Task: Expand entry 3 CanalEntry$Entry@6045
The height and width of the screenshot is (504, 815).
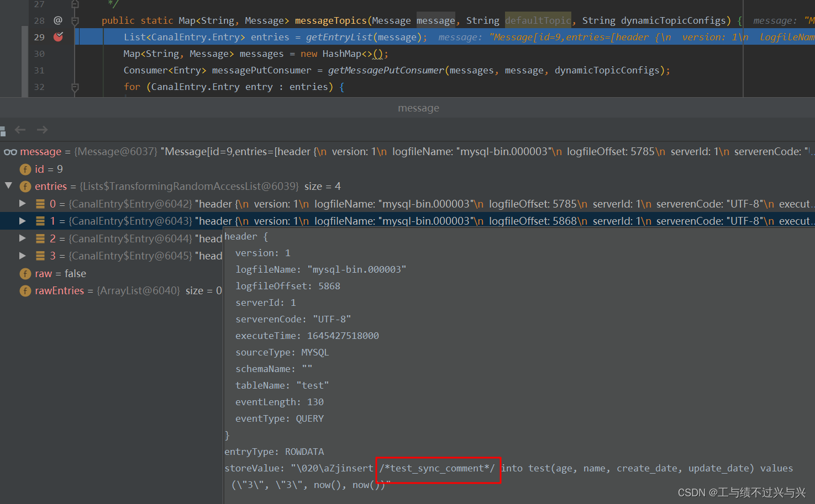Action: 23,256
